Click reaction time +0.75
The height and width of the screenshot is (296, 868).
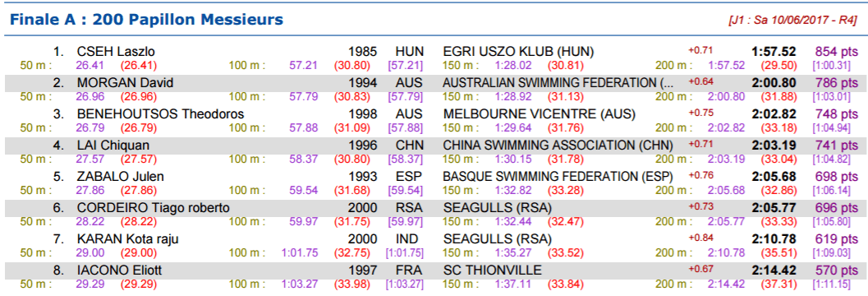(x=700, y=113)
